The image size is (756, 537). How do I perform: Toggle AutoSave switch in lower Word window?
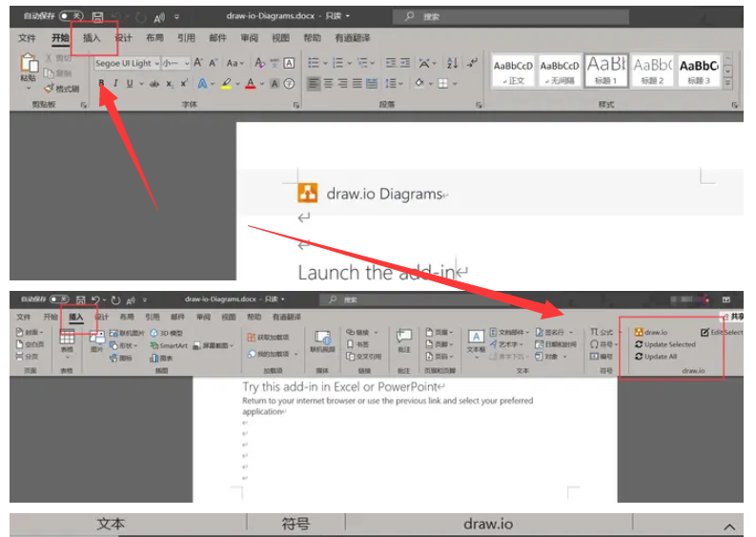59,299
